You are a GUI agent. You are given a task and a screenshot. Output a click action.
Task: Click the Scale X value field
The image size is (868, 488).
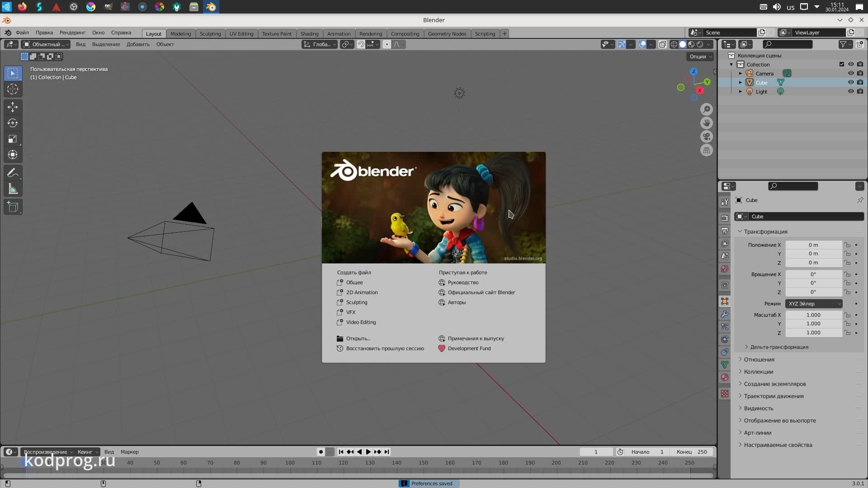pyautogui.click(x=813, y=315)
